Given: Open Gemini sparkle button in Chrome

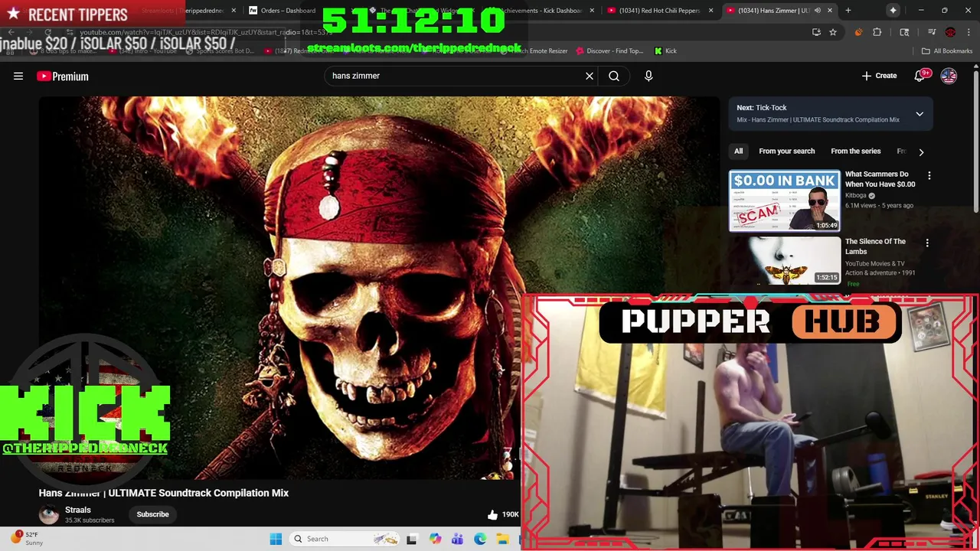Looking at the screenshot, I should click(893, 11).
